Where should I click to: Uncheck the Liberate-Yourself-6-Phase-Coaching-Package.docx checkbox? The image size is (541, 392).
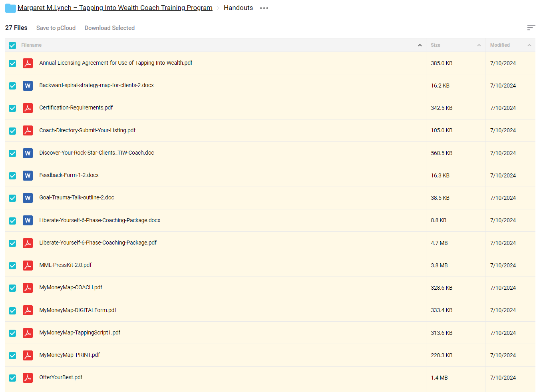[x=12, y=221]
